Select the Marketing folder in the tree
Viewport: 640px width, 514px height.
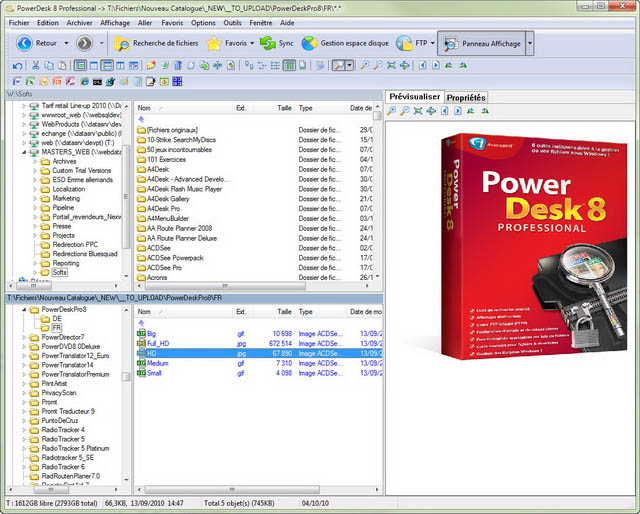pyautogui.click(x=66, y=198)
